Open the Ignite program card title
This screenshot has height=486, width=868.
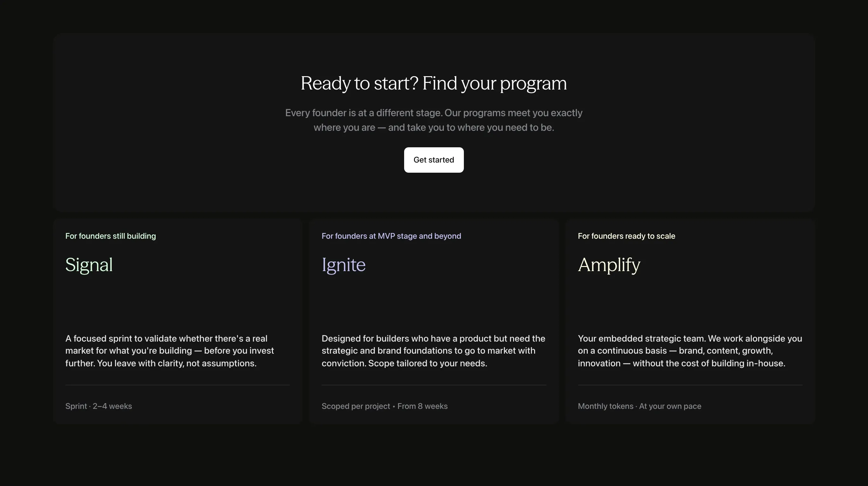point(343,265)
